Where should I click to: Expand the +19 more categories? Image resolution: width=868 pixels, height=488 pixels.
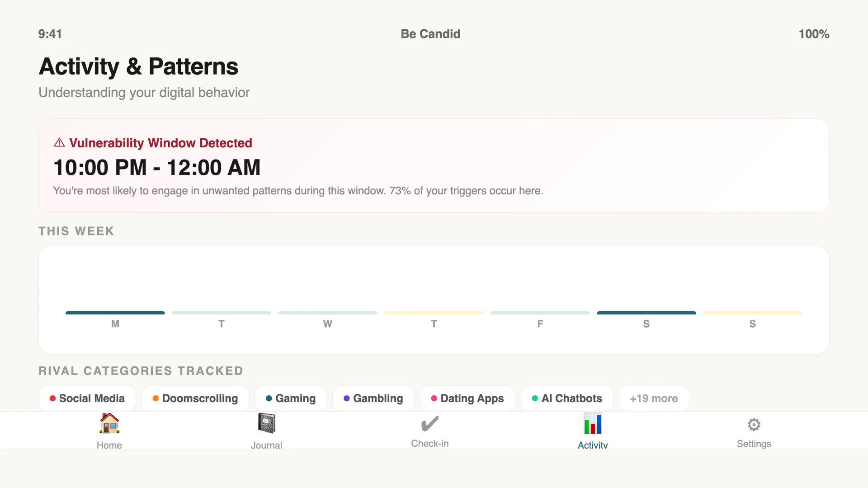(654, 399)
